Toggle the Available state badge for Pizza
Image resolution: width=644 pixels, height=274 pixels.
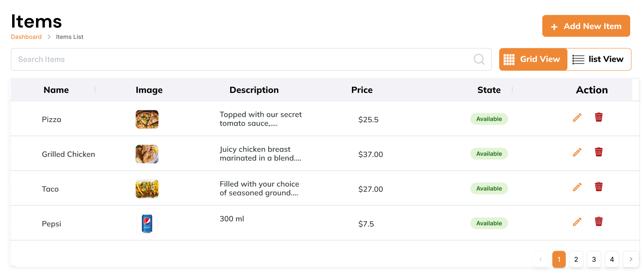(489, 119)
